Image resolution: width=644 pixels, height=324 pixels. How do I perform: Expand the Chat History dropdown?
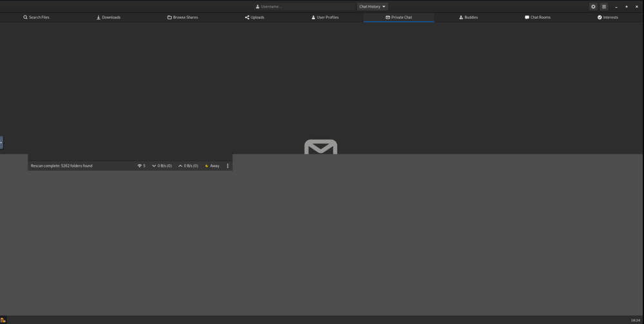(372, 6)
